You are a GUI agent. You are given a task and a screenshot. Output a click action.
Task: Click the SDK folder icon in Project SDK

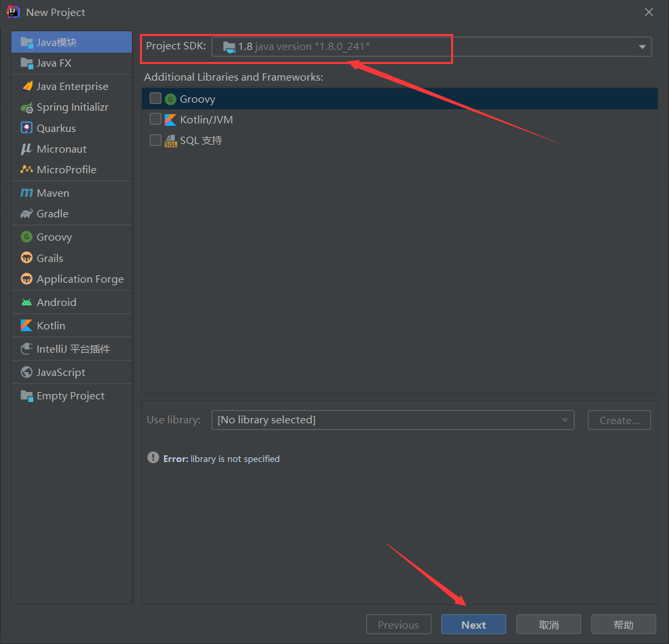coord(229,47)
